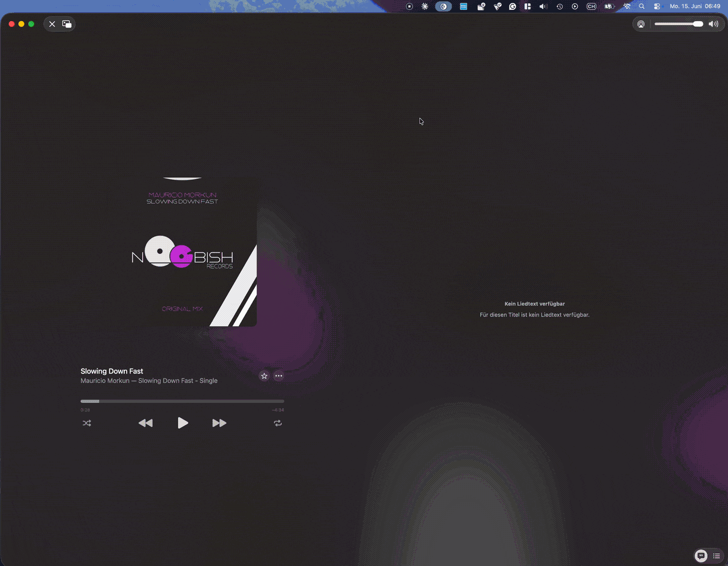Toggle shuffle playback

87,423
